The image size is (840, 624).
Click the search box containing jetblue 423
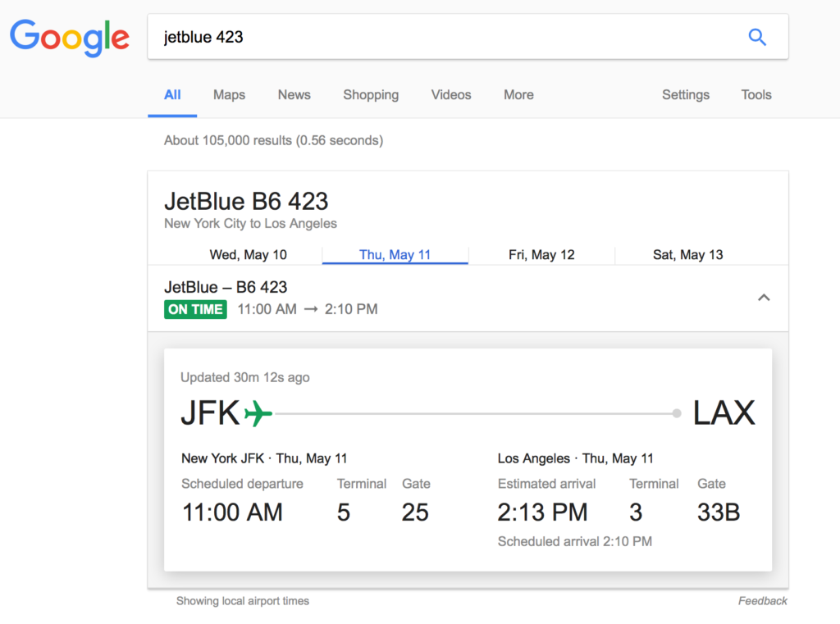(x=443, y=37)
